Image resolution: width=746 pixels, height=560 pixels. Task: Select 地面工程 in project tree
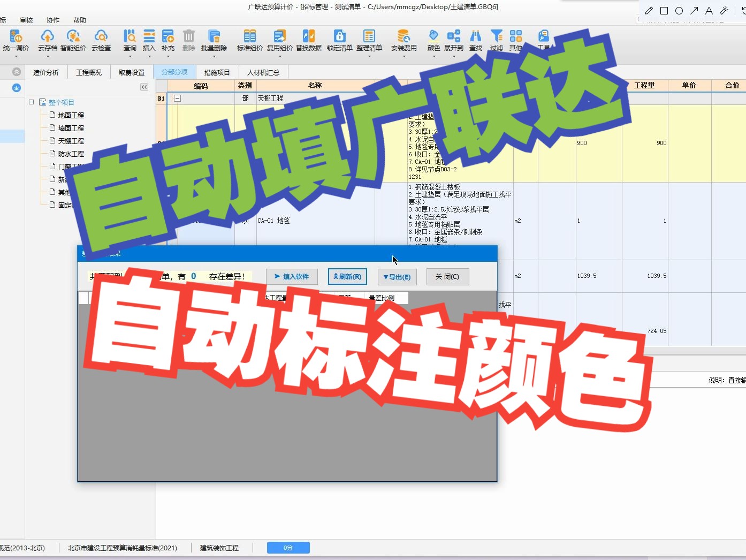point(71,115)
